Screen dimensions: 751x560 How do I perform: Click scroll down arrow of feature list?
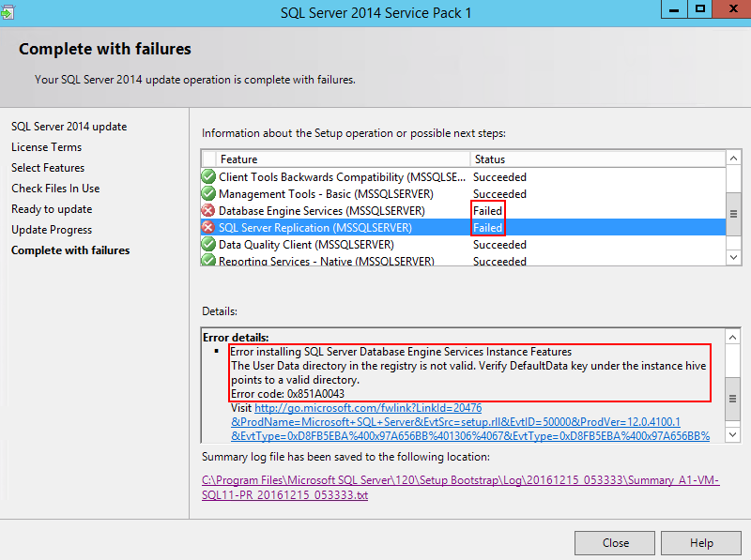733,257
